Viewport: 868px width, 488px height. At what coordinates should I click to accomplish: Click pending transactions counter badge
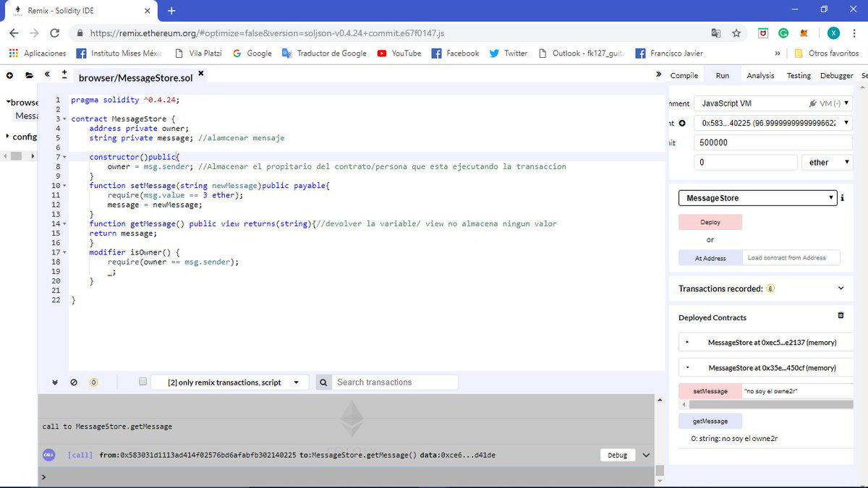point(93,382)
